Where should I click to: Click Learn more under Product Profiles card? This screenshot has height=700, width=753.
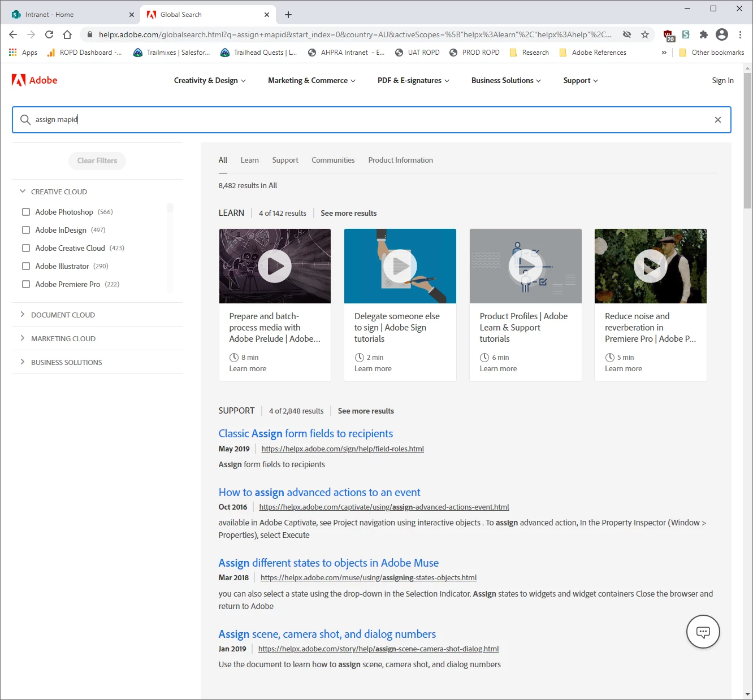click(x=498, y=368)
